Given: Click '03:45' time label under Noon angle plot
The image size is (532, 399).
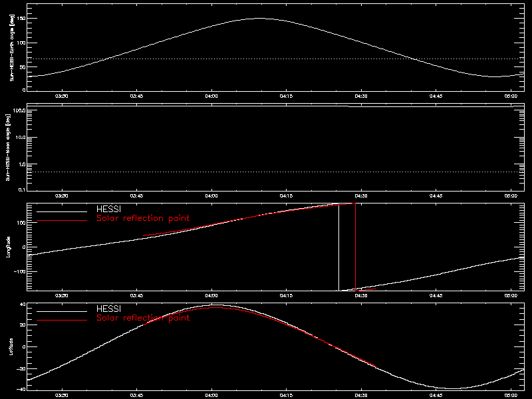Looking at the screenshot, I should (136, 196).
